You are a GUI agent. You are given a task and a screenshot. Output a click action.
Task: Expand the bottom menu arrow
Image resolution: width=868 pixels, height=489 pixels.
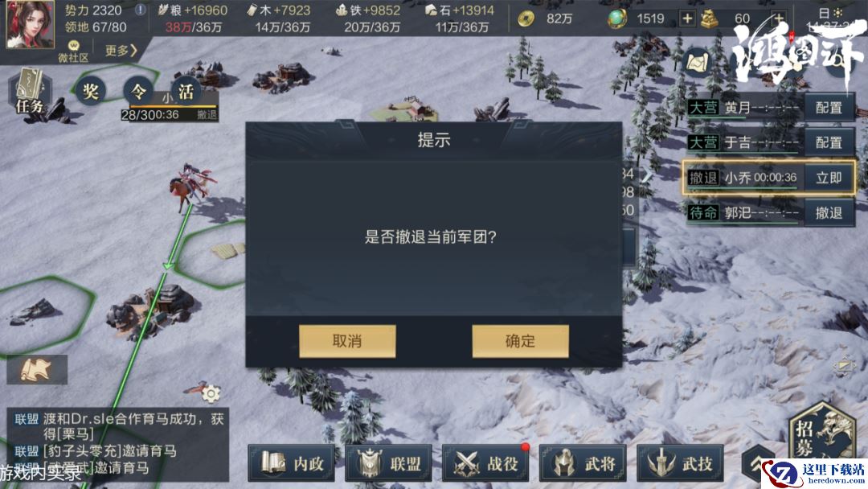(757, 464)
